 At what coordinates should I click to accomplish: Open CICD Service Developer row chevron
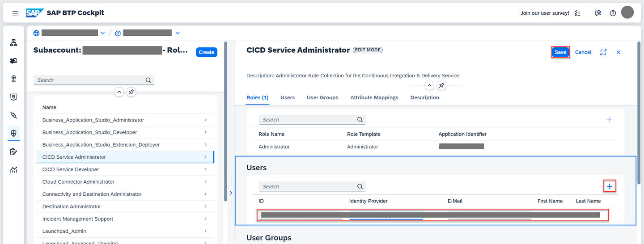pos(205,169)
